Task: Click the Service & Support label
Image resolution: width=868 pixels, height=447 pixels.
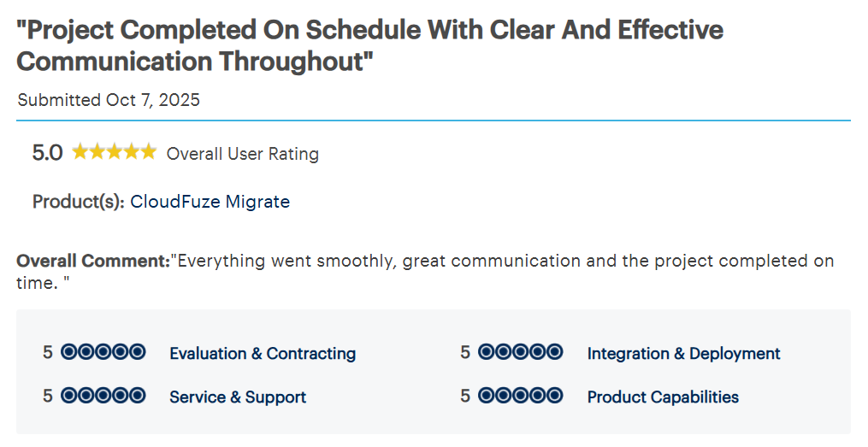Action: click(x=238, y=397)
